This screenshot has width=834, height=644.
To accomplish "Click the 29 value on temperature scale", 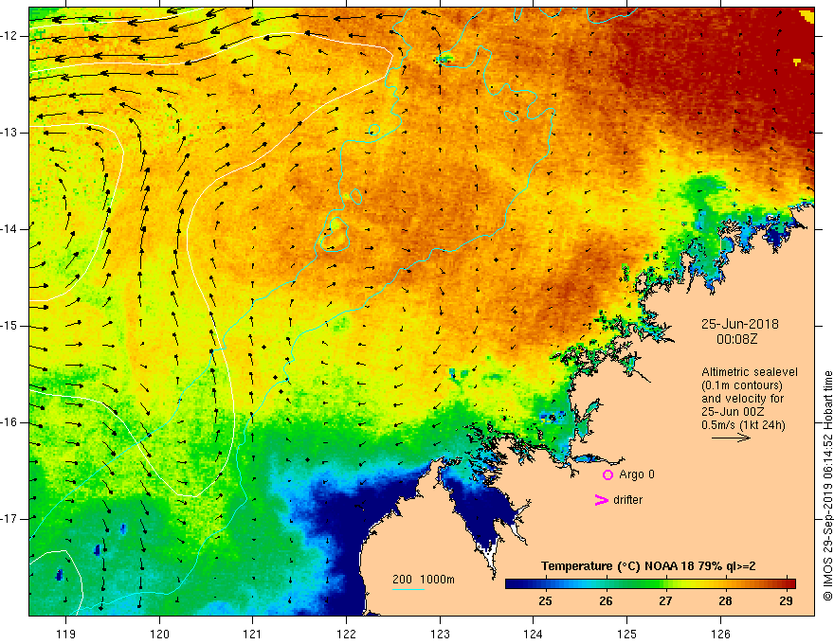I will 786,601.
